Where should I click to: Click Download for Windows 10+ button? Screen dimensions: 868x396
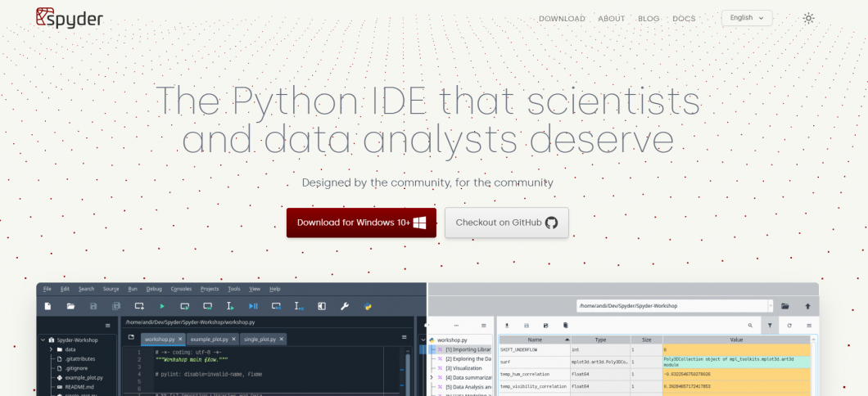361,223
